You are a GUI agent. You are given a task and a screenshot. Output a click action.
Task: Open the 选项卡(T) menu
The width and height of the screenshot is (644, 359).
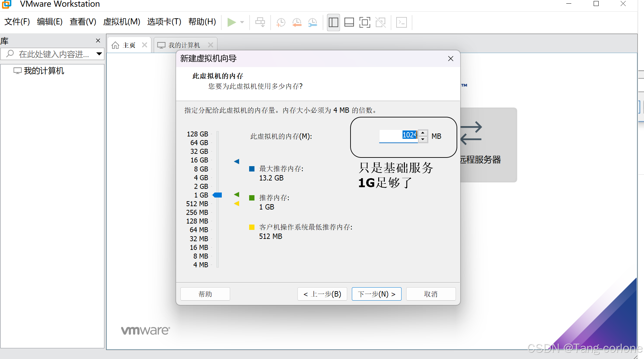click(x=164, y=22)
